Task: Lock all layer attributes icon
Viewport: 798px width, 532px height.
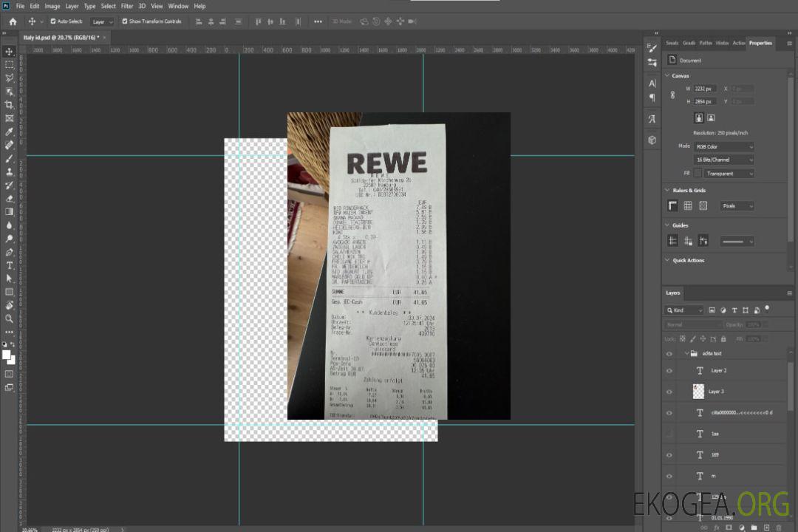Action: (x=723, y=338)
